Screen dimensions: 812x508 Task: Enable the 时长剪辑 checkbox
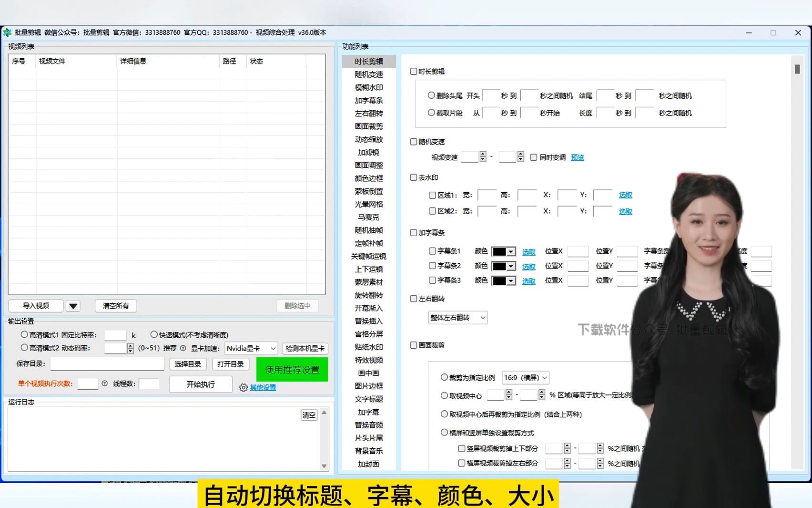[413, 71]
